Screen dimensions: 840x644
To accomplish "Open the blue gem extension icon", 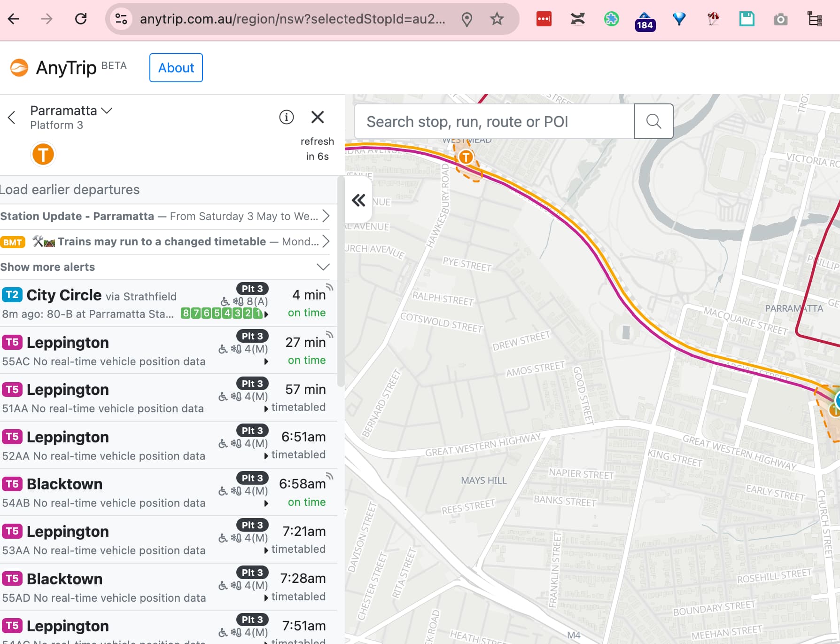I will pos(679,19).
